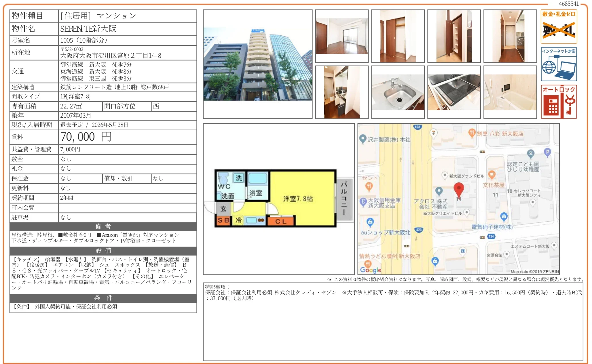Click the 敷金・礼金ゼロ badge icon
592x364 pixels.
559,27
